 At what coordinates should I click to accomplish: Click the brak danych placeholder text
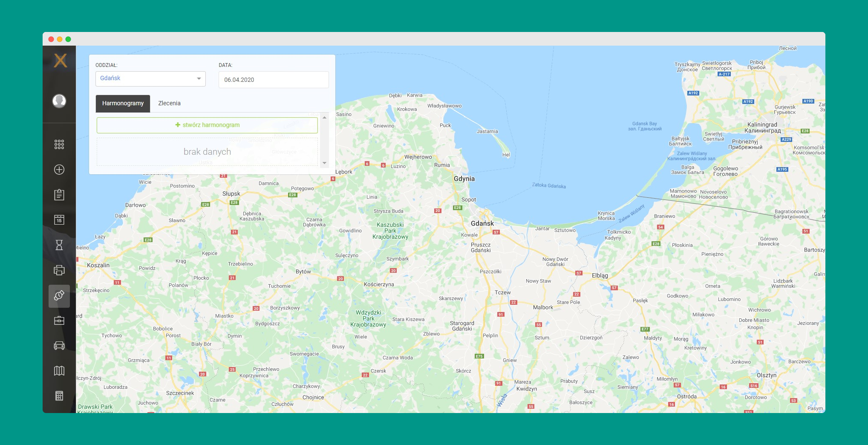[x=207, y=152]
